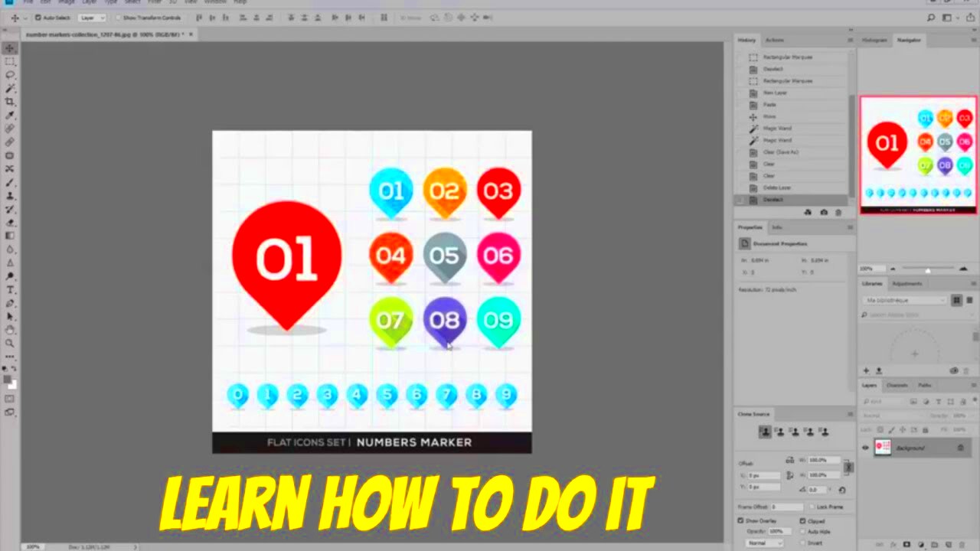This screenshot has width=980, height=551.
Task: Click Search Adobe Stock field
Action: coord(916,315)
